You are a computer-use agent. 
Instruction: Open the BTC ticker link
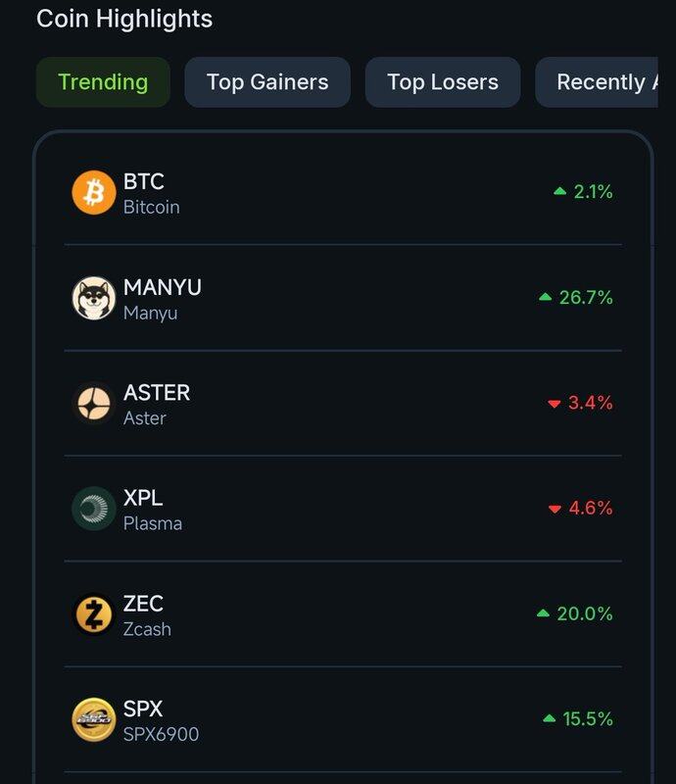144,181
